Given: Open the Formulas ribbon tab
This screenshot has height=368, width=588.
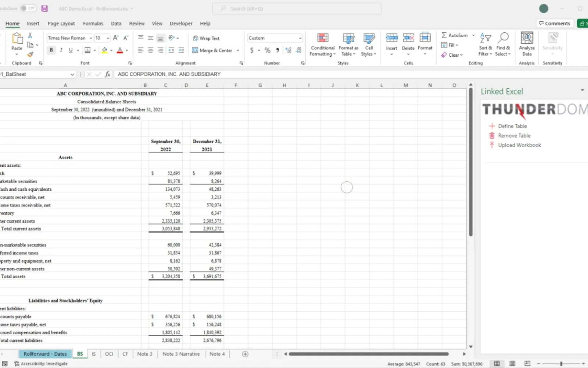Looking at the screenshot, I should 93,23.
